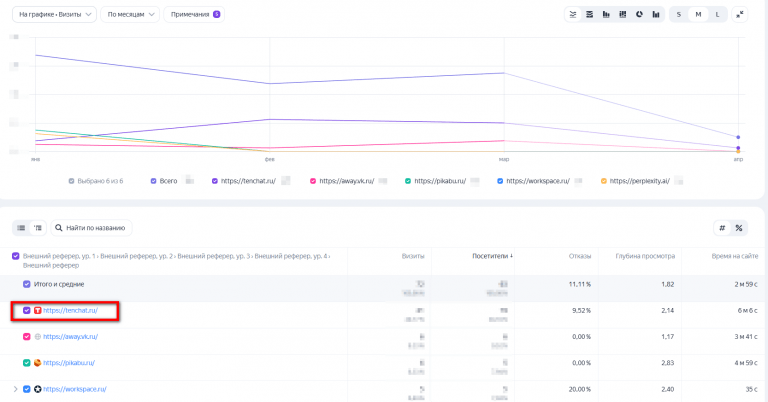Toggle the away.vk.ru row checkbox
Screen dimensions: 768x402
pyautogui.click(x=27, y=336)
